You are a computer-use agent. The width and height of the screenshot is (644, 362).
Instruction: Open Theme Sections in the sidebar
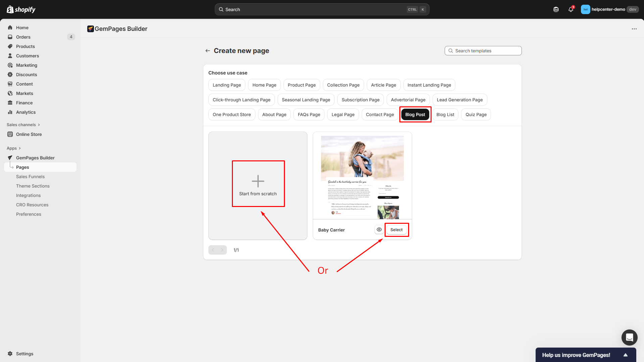33,186
